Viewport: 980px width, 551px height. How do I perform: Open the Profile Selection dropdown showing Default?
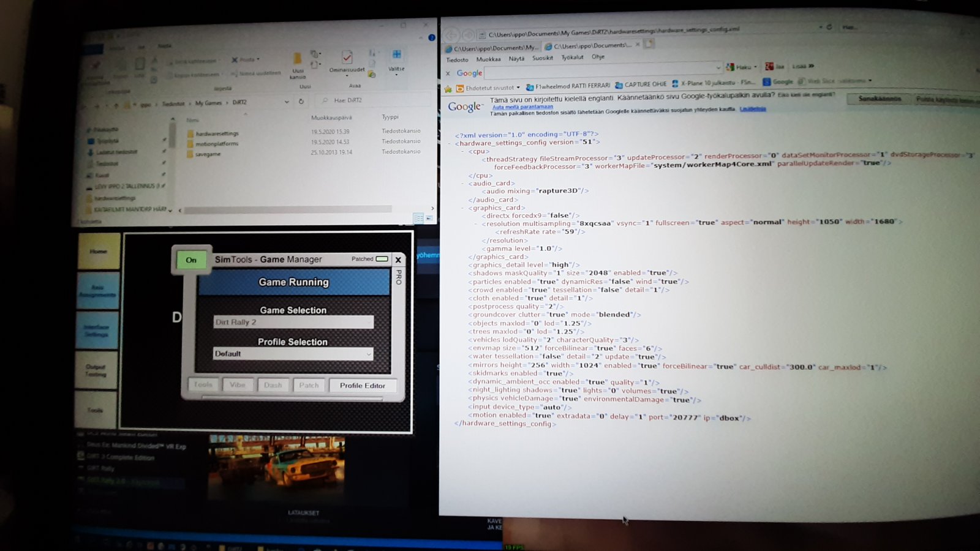[x=293, y=354]
